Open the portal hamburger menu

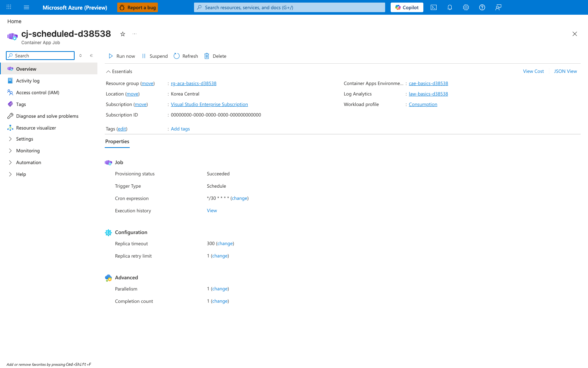pyautogui.click(x=26, y=7)
